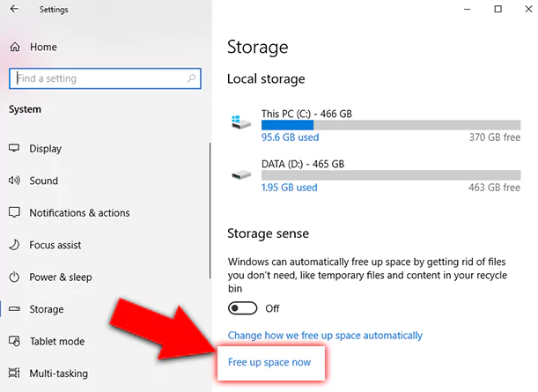The width and height of the screenshot is (538, 392).
Task: Maximize the Settings window
Action: tap(498, 10)
